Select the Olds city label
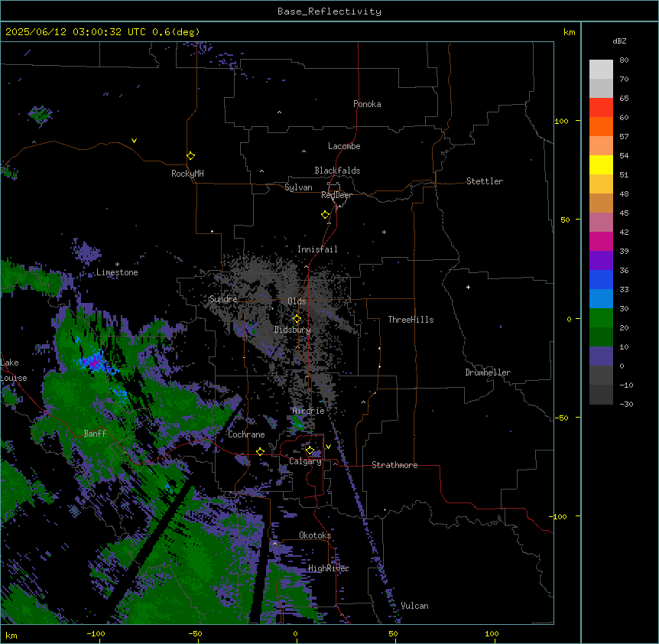This screenshot has width=659, height=644. pyautogui.click(x=297, y=301)
